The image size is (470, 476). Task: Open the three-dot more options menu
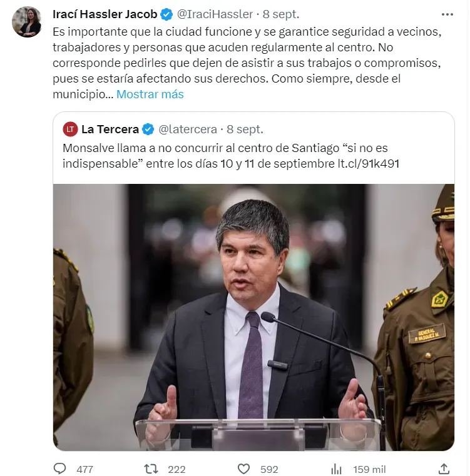(447, 14)
